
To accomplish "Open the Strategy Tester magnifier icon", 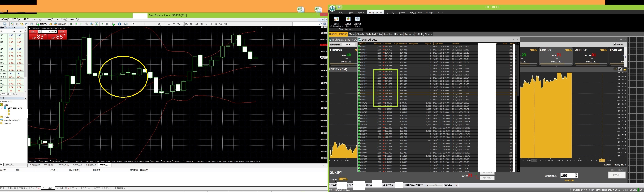I will point(32,24).
